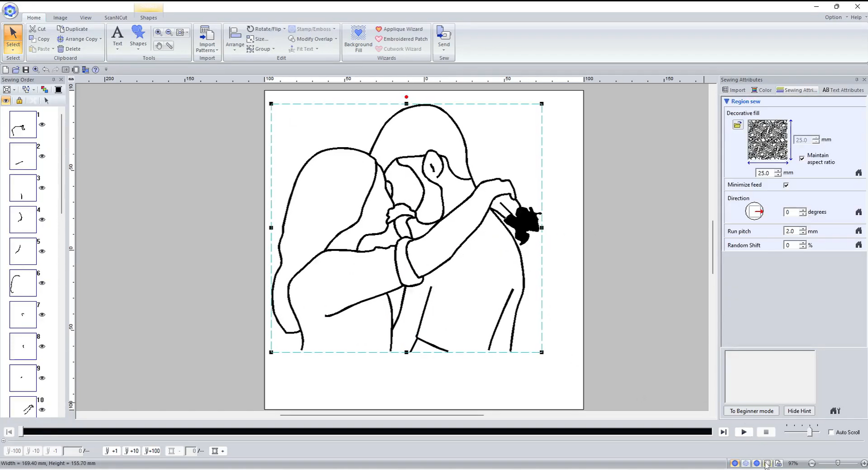The width and height of the screenshot is (868, 470).
Task: Open the Shapes tool
Action: 138,36
